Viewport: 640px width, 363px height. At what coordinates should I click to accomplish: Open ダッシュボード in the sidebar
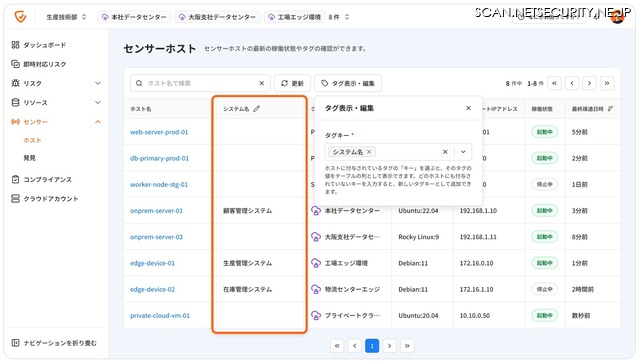(x=38, y=45)
